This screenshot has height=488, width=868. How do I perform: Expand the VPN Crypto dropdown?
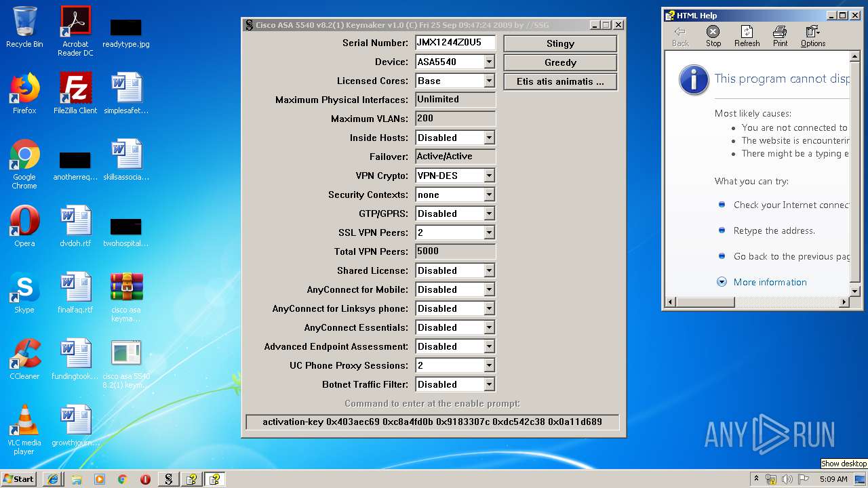pos(490,176)
